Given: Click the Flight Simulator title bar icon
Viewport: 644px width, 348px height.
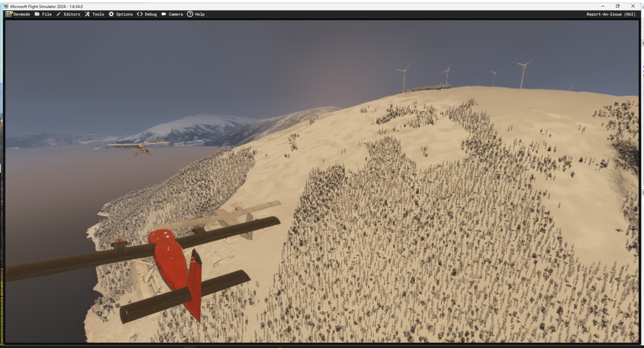Looking at the screenshot, I should tap(6, 6).
